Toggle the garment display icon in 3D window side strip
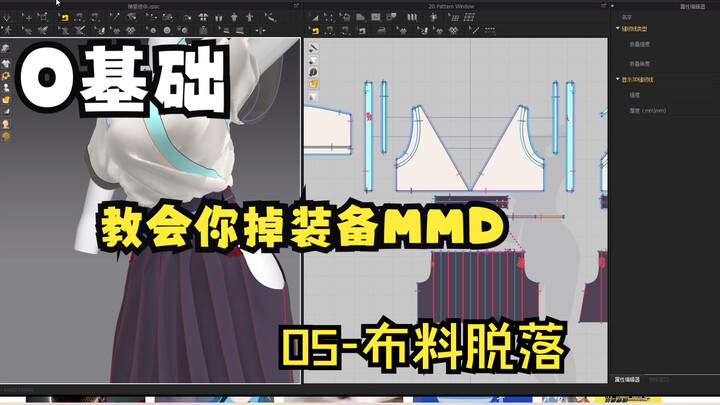The width and height of the screenshot is (720, 405). (x=6, y=64)
